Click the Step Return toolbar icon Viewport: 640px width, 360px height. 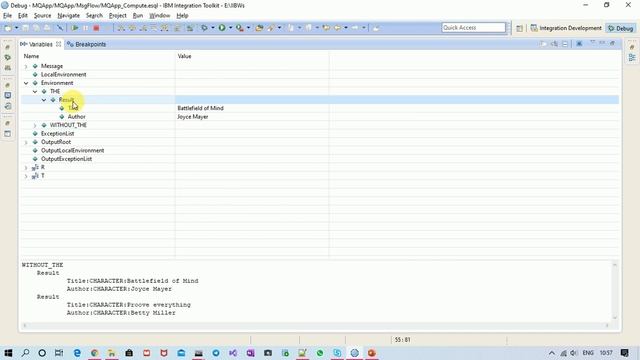click(x=143, y=28)
